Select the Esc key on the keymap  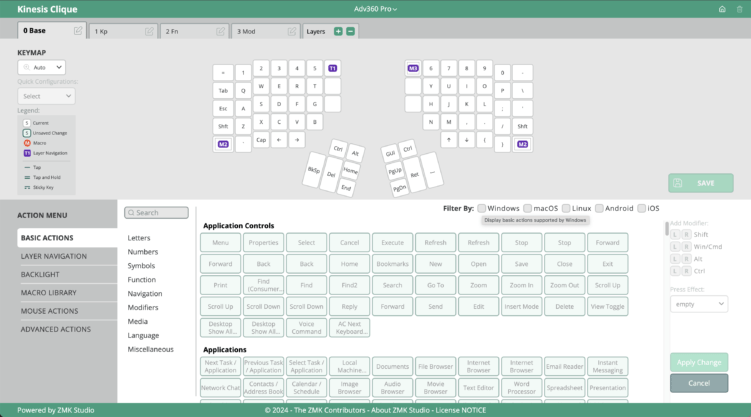[223, 108]
